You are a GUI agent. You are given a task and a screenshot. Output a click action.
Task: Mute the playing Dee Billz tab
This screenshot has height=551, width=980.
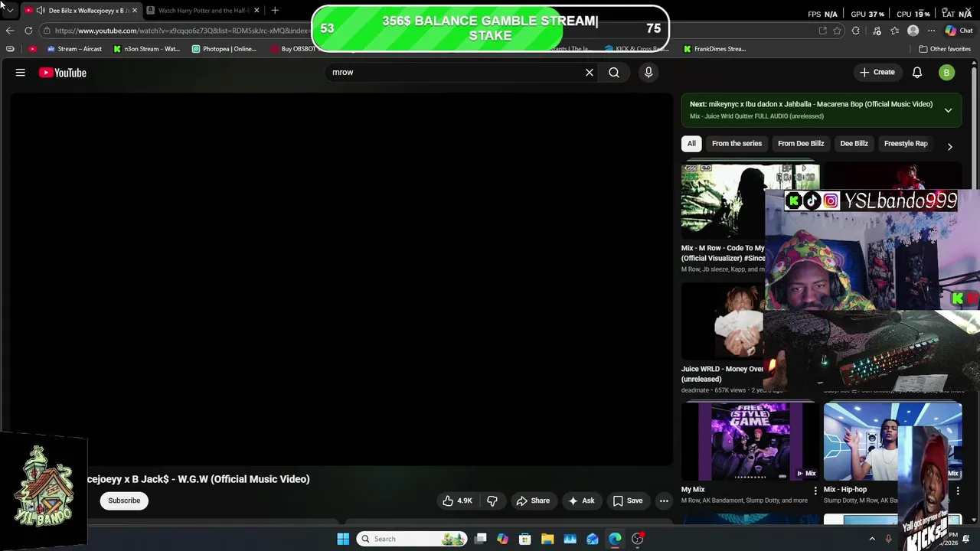(x=40, y=11)
